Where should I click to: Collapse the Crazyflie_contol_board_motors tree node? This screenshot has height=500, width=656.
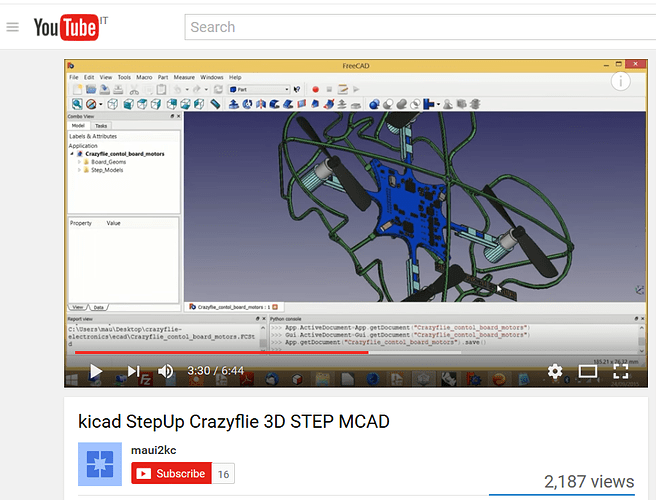pyautogui.click(x=72, y=154)
